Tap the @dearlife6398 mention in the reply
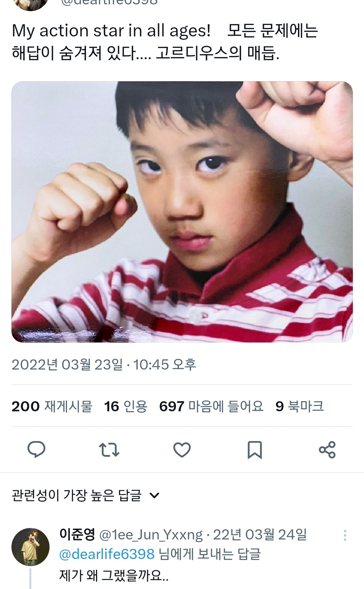The height and width of the screenshot is (589, 364). (107, 554)
